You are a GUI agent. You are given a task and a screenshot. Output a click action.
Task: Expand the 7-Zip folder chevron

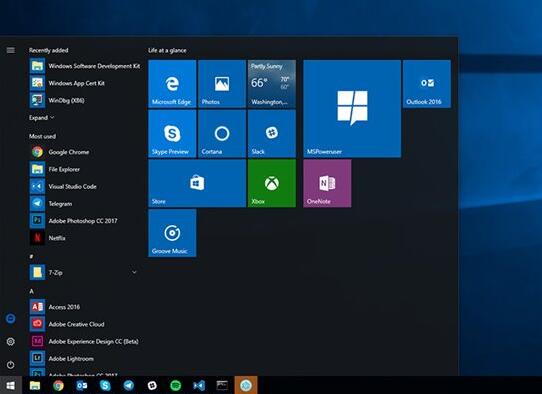pos(134,272)
